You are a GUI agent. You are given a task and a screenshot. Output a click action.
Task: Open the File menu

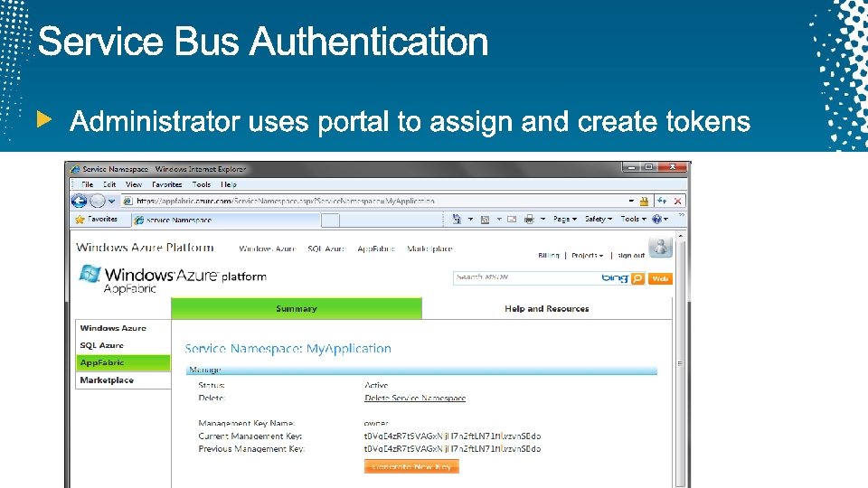(x=87, y=184)
